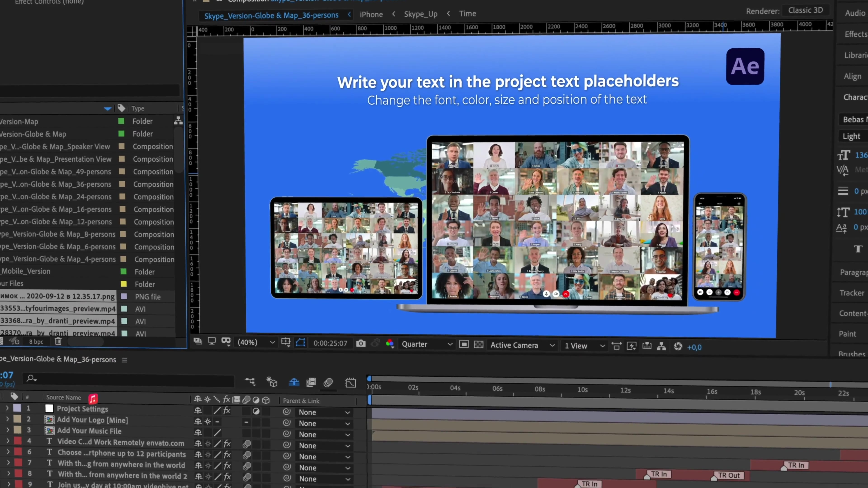
Task: Toggle Transparency Grid in viewer
Action: (479, 344)
